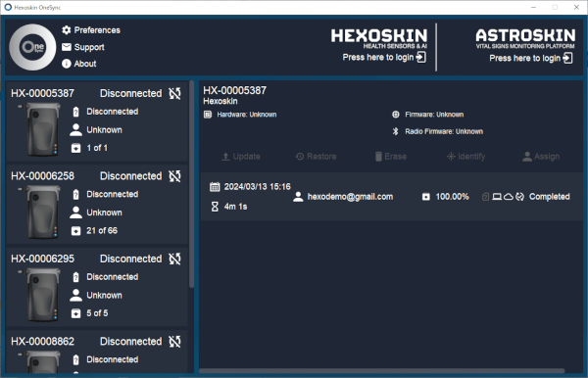Click records icon beside '21 of 66'

76,231
